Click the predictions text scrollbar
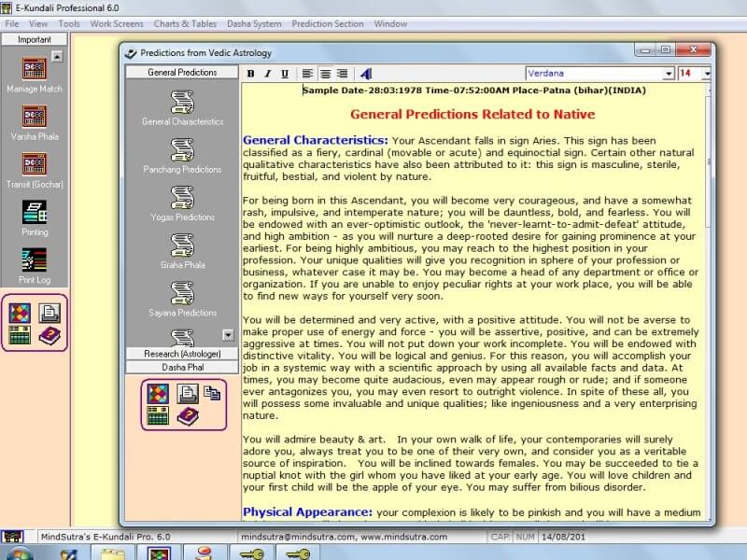This screenshot has width=747, height=560. pos(708,161)
